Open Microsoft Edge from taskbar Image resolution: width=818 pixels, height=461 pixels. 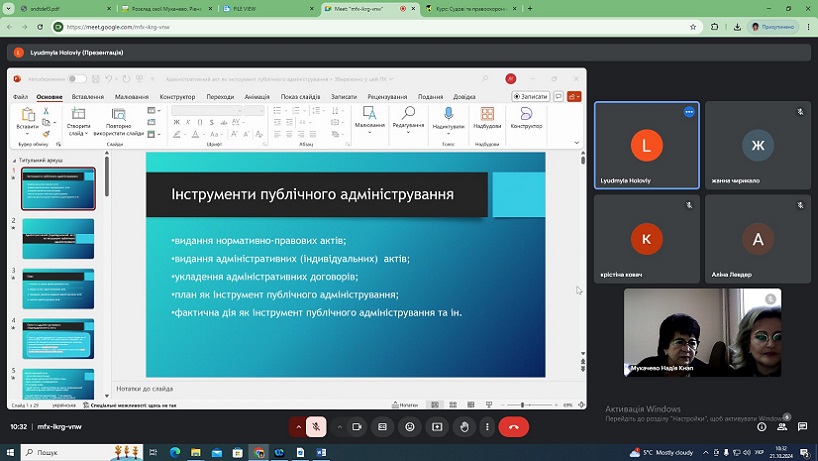click(175, 452)
